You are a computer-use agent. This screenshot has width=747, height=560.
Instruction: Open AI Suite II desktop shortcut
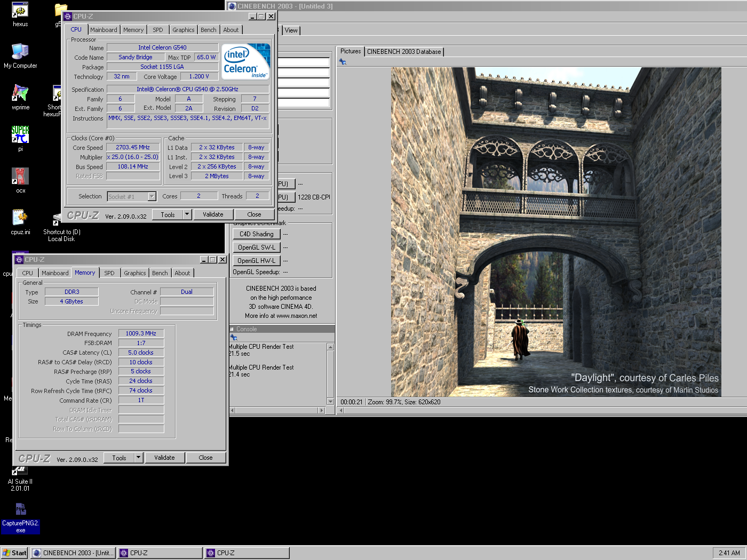(20, 478)
